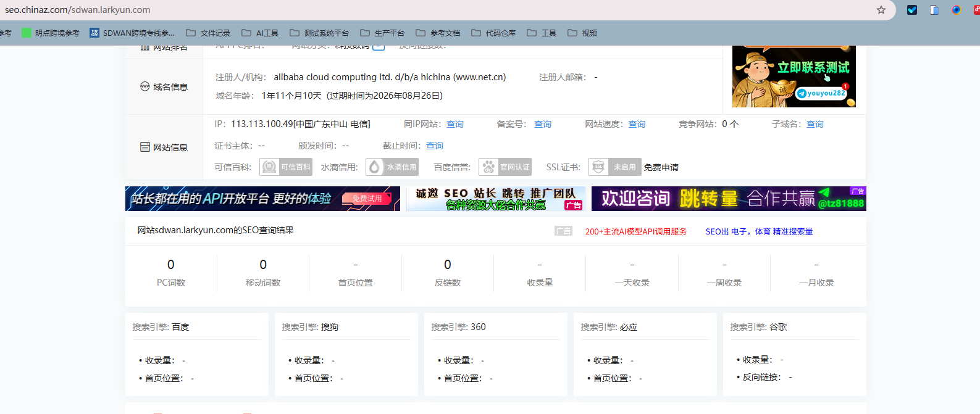Open the Firefox-style round extension icon
Screen dimensions: 980x414
(957, 10)
